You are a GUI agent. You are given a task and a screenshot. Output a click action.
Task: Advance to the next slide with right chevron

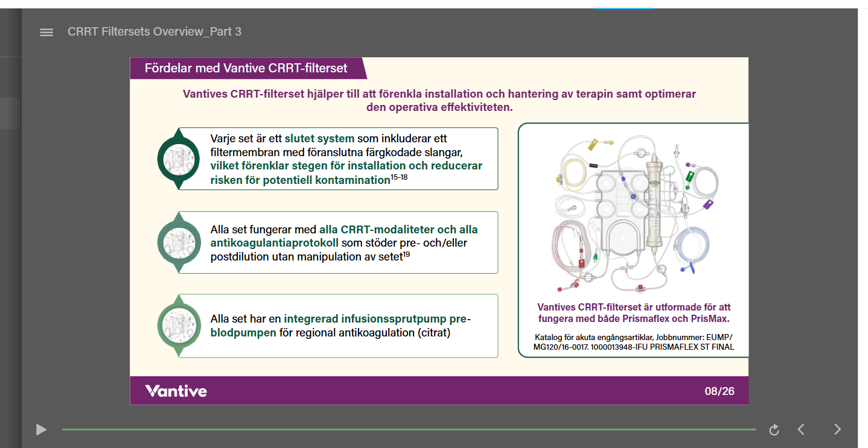click(837, 429)
